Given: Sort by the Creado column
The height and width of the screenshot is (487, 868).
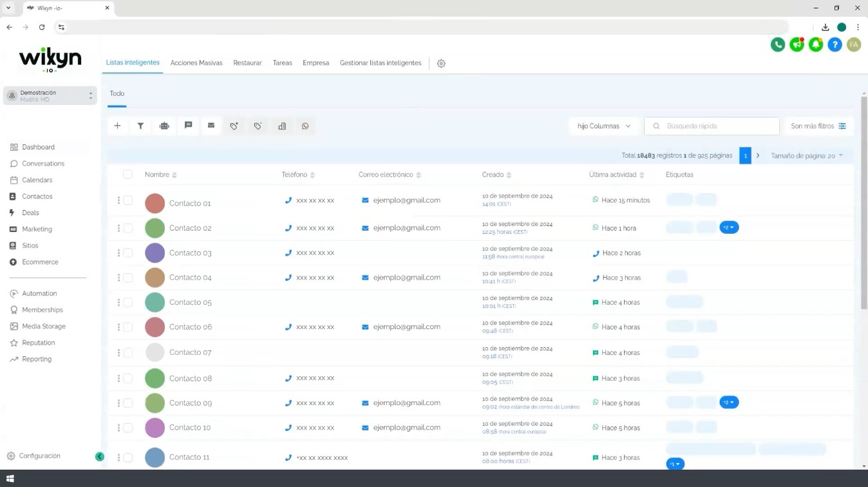Looking at the screenshot, I should [496, 175].
